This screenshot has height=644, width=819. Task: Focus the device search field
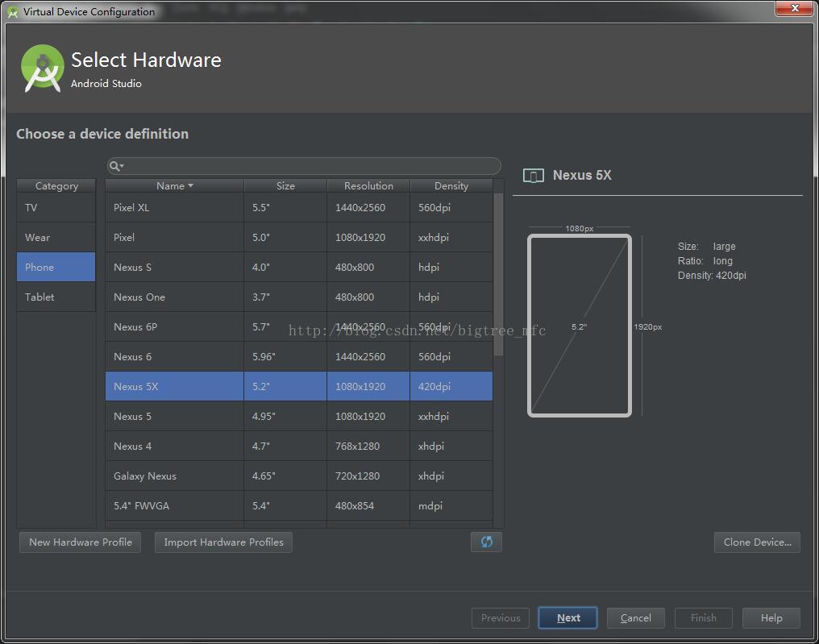(304, 166)
